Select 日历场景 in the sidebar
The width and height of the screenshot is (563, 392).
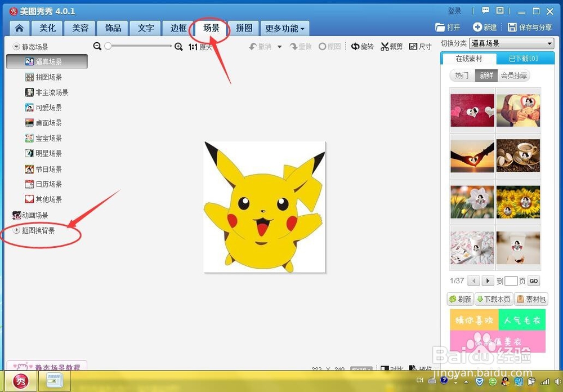coord(43,184)
